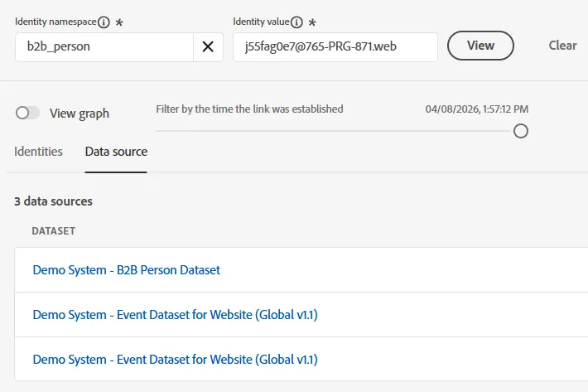Screen dimensions: 588x392
Task: Open Demo System - B2B Person Dataset link
Action: (x=127, y=270)
